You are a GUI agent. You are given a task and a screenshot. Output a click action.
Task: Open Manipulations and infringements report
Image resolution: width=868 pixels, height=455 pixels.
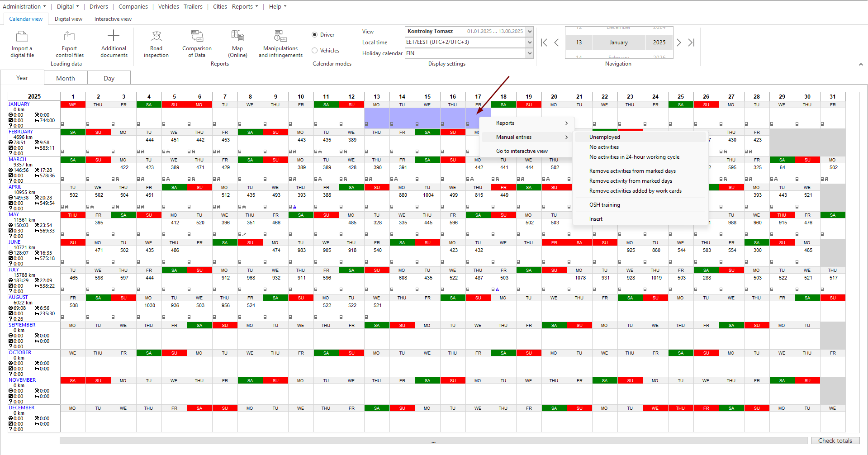(280, 44)
